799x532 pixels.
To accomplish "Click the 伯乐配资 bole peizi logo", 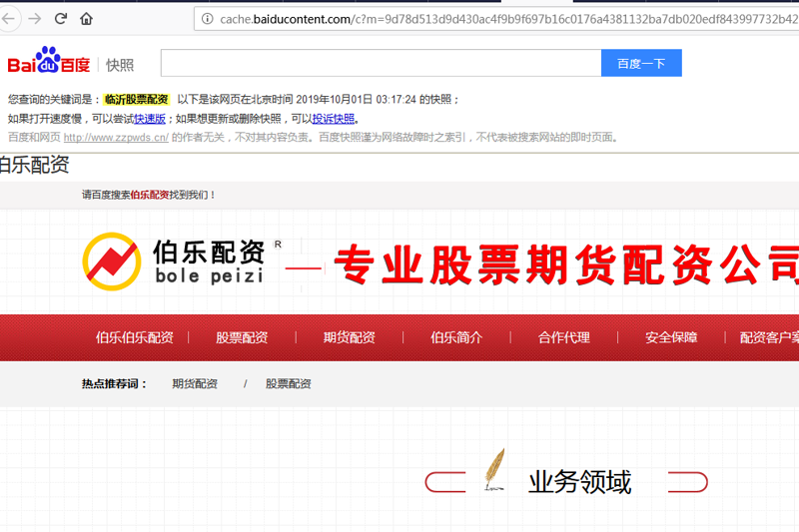I will (x=182, y=262).
